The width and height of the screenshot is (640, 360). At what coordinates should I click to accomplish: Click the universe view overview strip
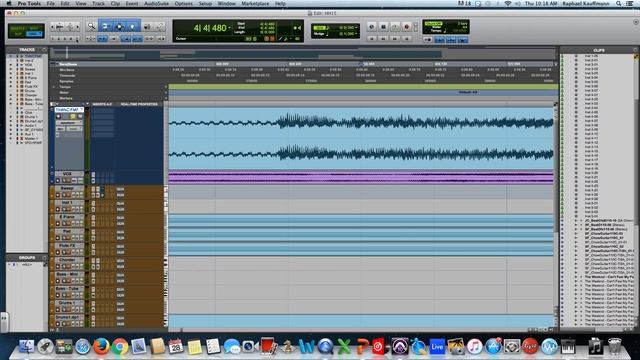tap(304, 53)
